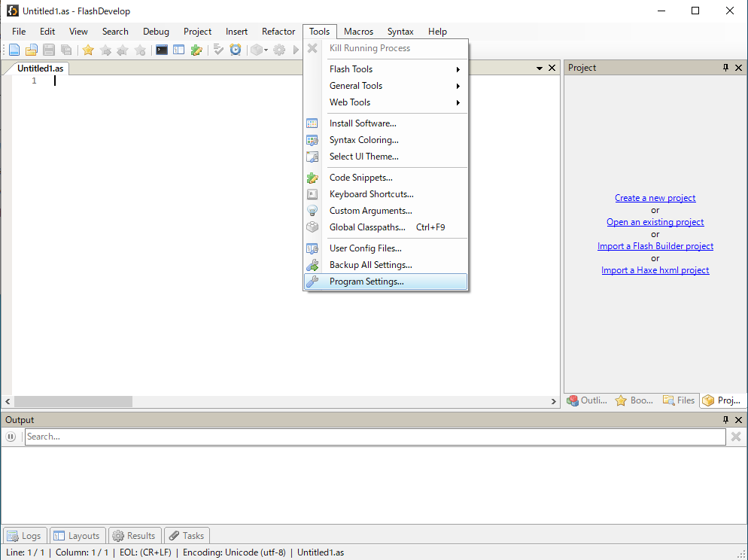The height and width of the screenshot is (560, 748).
Task: Open the Macros menu
Action: click(358, 32)
